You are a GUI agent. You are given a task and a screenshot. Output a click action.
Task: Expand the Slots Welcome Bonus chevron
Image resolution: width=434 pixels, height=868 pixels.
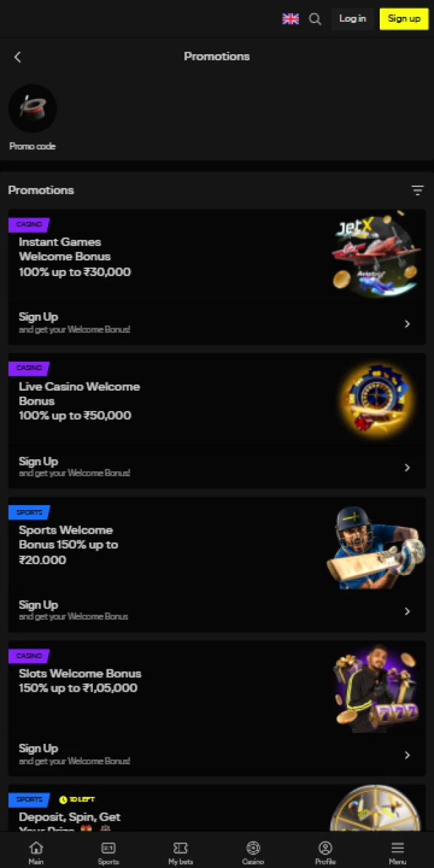pos(408,755)
